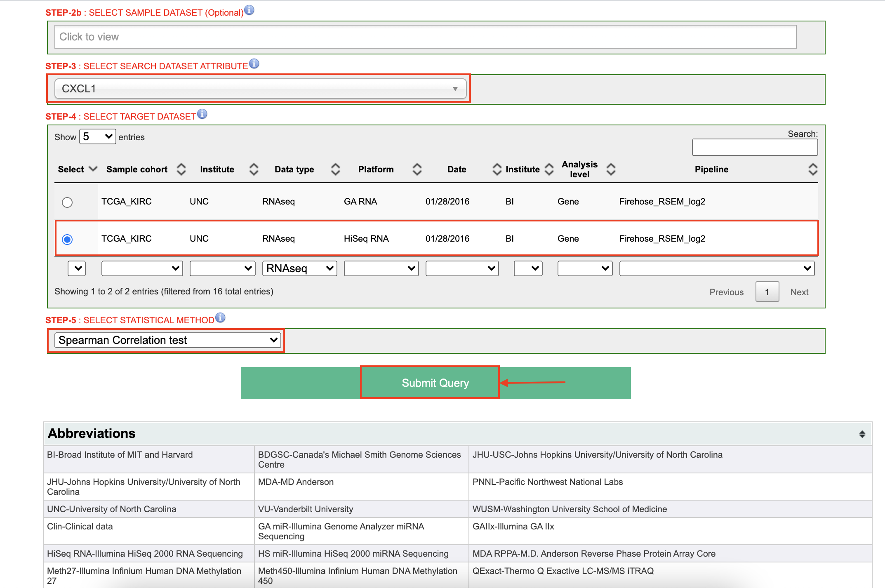Screen dimensions: 885x588
Task: Click 'HS miR-Illumina HiSeq 2000 miRNA Sequencing' cell
Action: (x=361, y=554)
